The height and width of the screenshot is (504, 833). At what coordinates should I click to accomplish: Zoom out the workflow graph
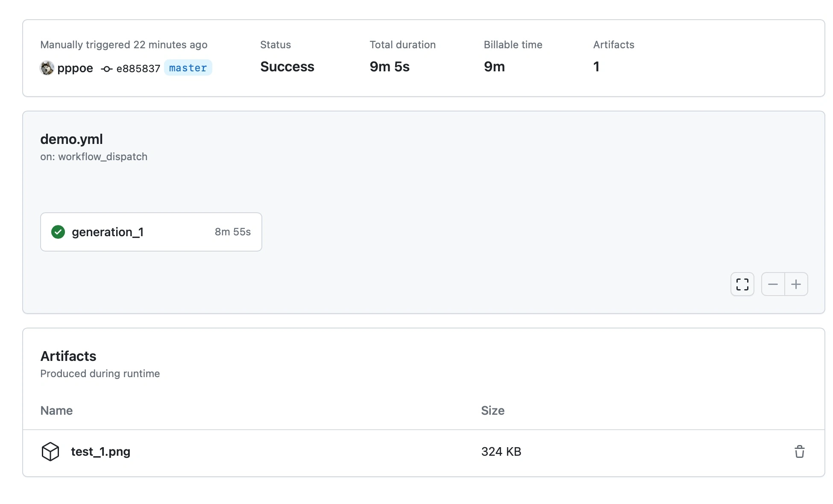pos(773,284)
